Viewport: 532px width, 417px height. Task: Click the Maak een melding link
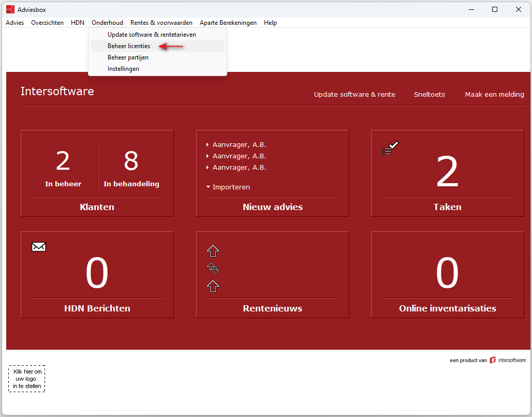494,94
